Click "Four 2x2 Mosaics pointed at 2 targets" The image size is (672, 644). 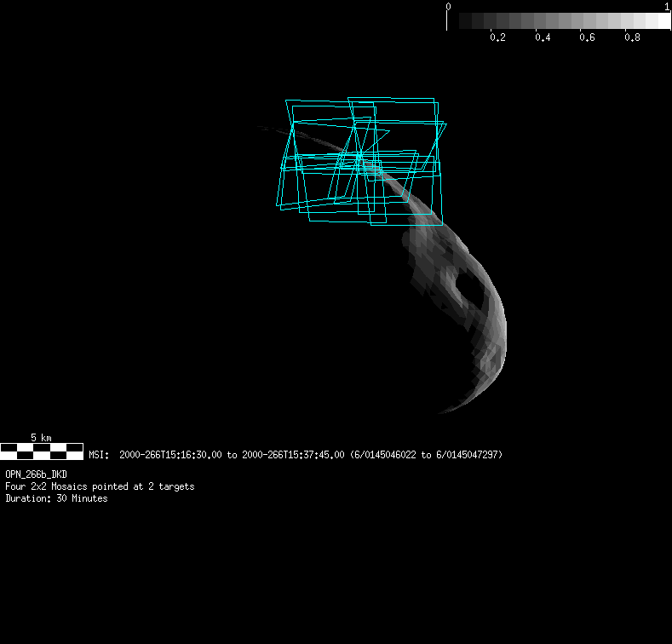point(100,486)
